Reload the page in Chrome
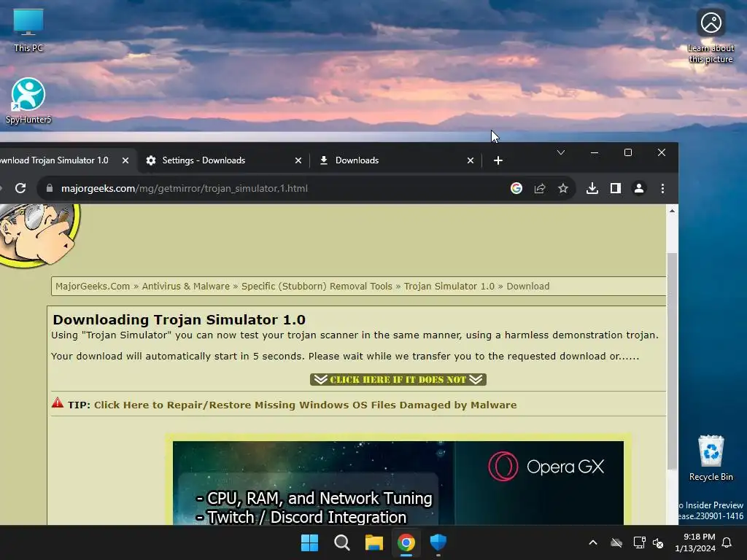The width and height of the screenshot is (747, 560). point(20,189)
